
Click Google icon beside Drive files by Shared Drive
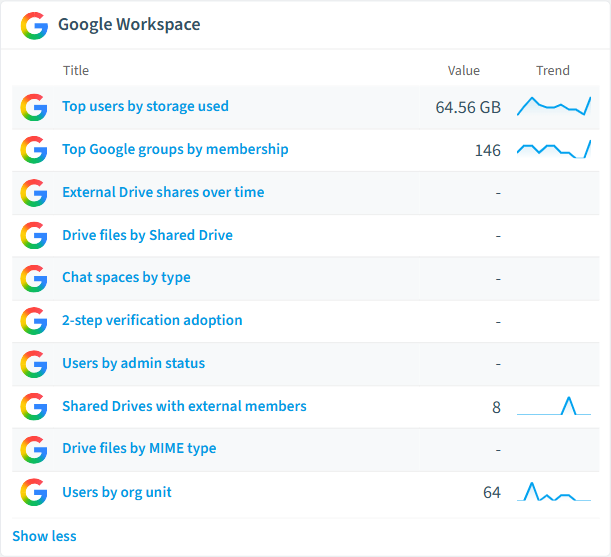[34, 235]
